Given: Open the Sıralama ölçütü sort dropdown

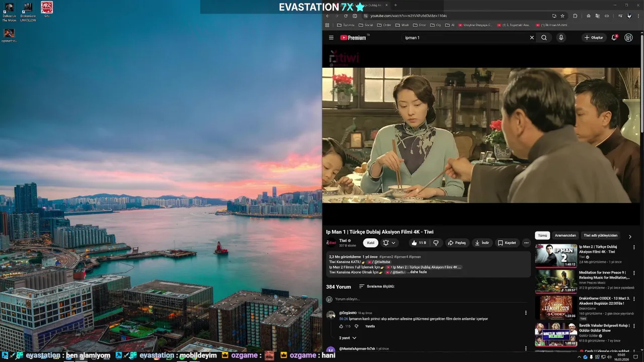Looking at the screenshot, I should click(x=376, y=287).
